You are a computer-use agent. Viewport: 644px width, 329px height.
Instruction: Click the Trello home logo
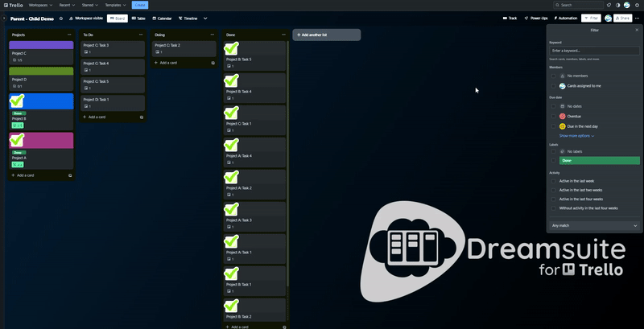[x=13, y=6]
